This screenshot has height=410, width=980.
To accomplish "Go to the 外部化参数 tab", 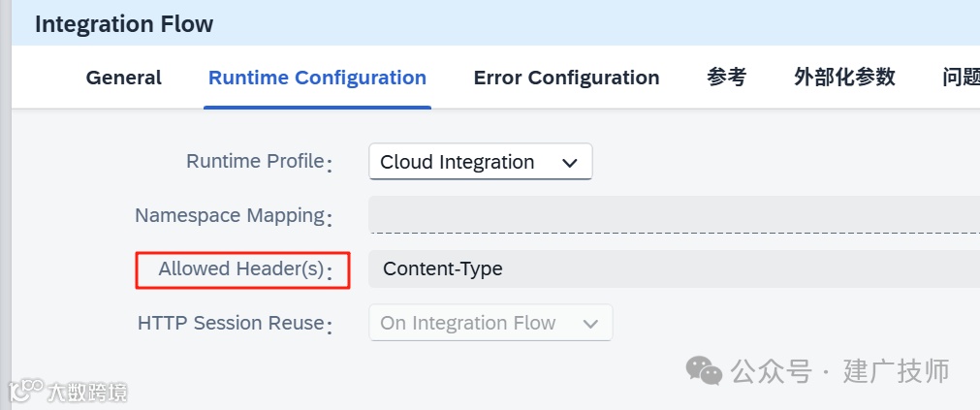I will (x=844, y=78).
